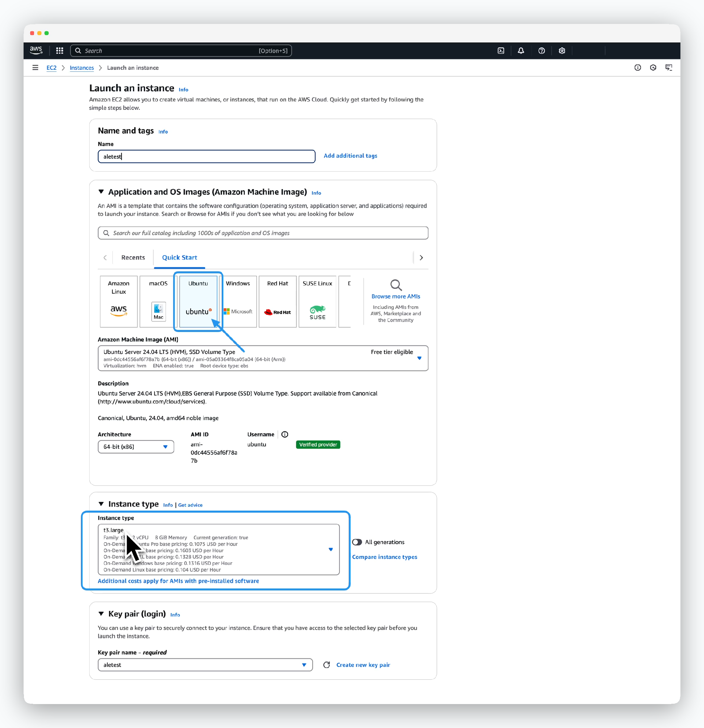Click Compare instance types link
This screenshot has height=728, width=704.
[385, 557]
